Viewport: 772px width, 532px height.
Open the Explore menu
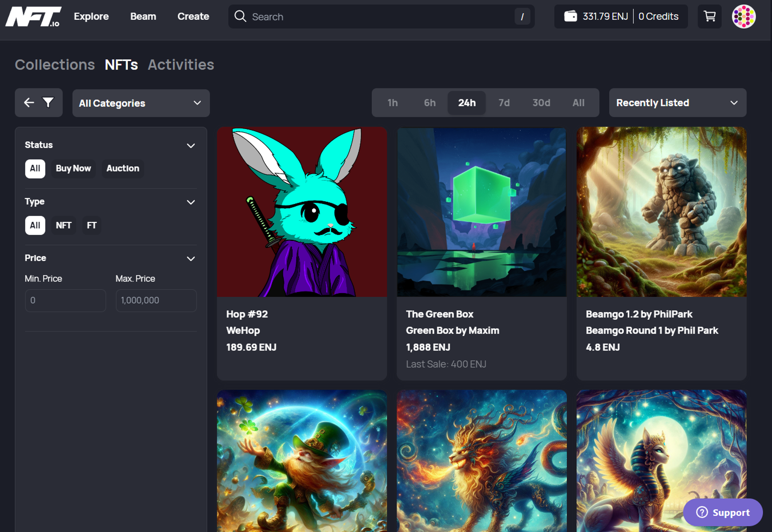pos(91,16)
